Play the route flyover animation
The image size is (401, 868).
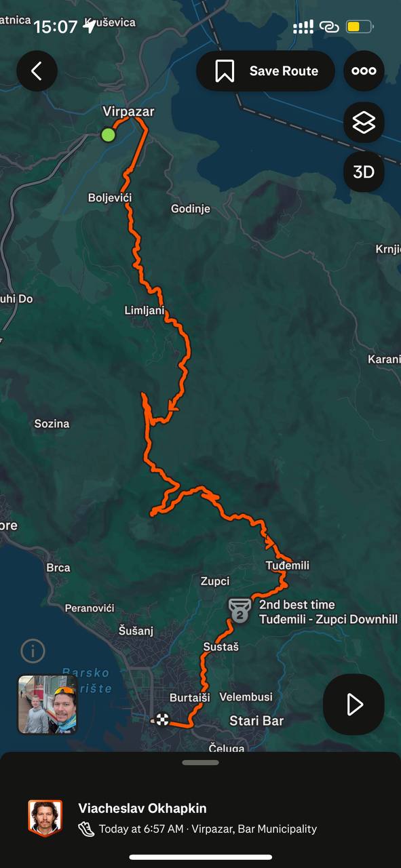(354, 705)
